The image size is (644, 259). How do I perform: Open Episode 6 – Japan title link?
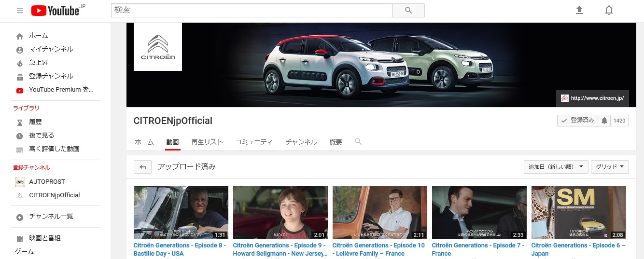click(x=578, y=249)
